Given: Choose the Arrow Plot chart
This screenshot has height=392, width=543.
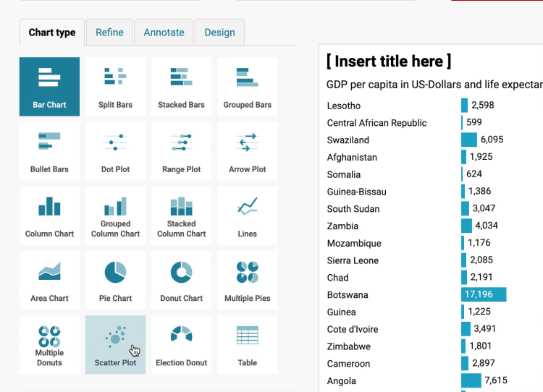Looking at the screenshot, I should (x=248, y=151).
